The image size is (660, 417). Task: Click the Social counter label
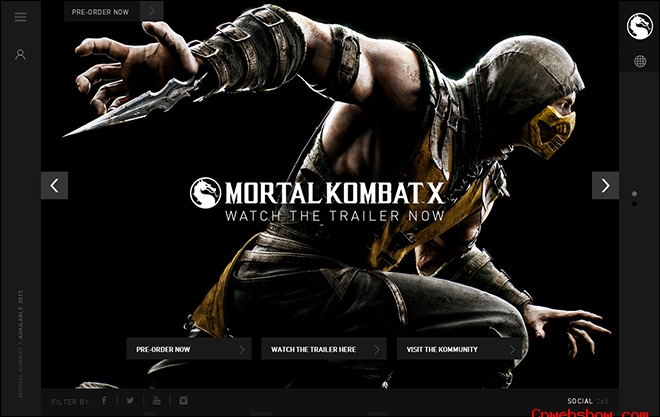click(x=588, y=401)
